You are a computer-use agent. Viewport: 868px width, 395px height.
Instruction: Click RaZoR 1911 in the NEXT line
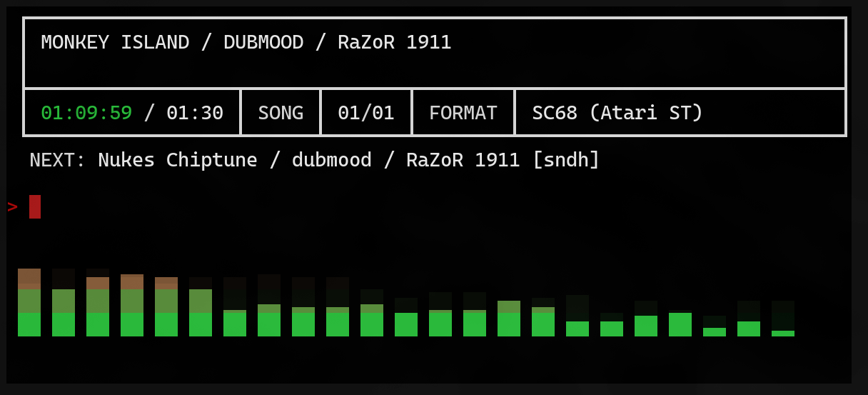[x=463, y=160]
